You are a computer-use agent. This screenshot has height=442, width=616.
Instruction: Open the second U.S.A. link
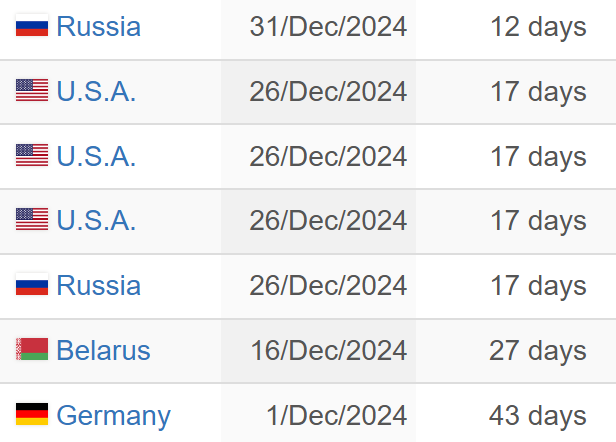96,157
